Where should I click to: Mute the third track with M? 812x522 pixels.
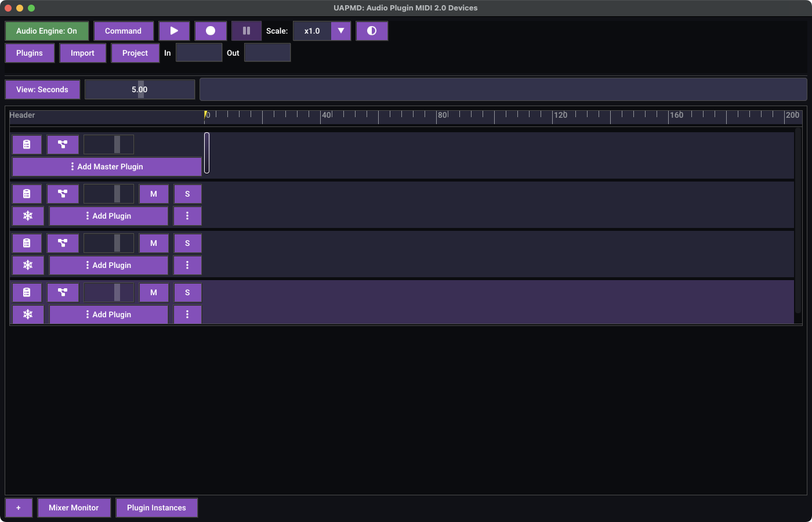(154, 292)
